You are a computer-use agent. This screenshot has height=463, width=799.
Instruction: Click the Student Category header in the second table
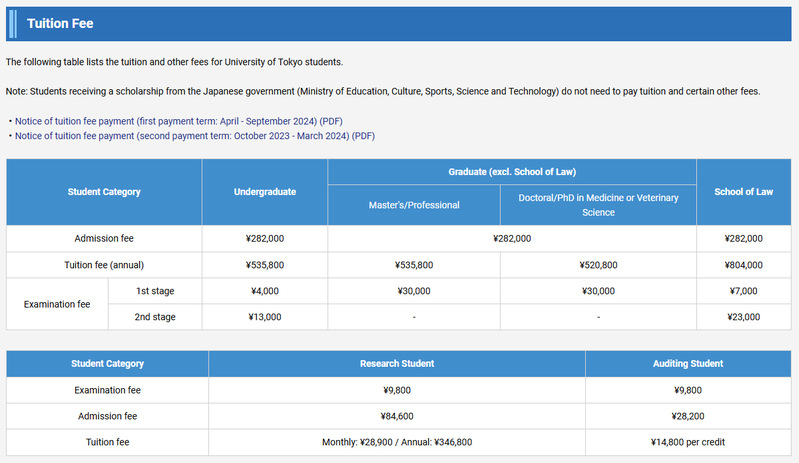point(107,364)
